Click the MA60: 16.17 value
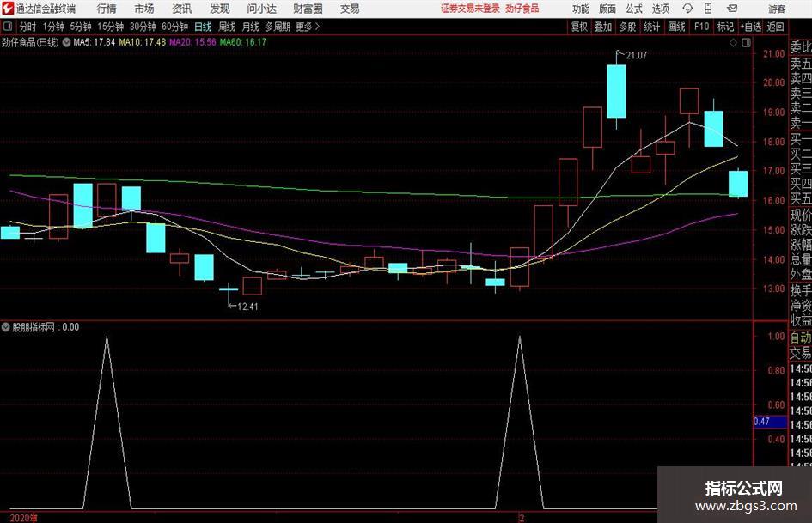812x523 pixels. click(243, 42)
